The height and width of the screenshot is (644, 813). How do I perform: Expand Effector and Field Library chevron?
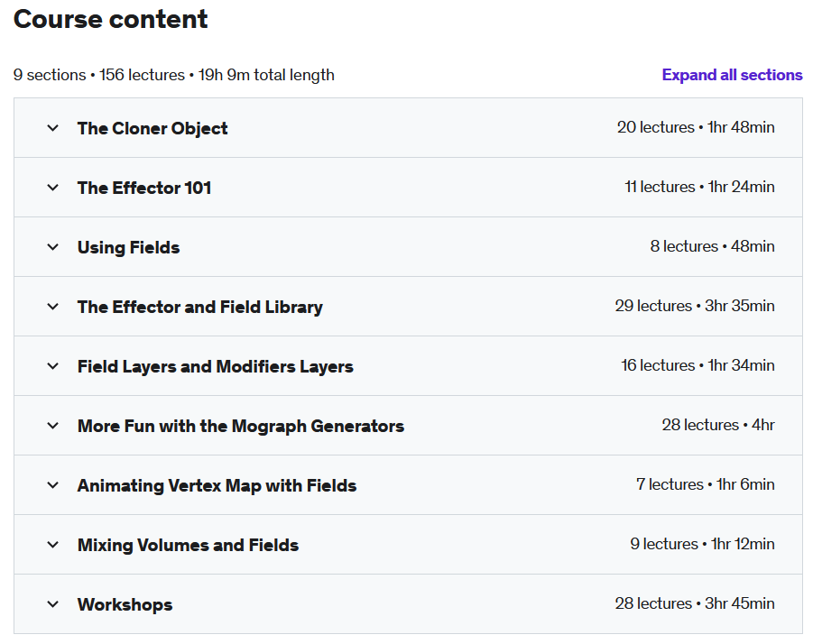53,307
